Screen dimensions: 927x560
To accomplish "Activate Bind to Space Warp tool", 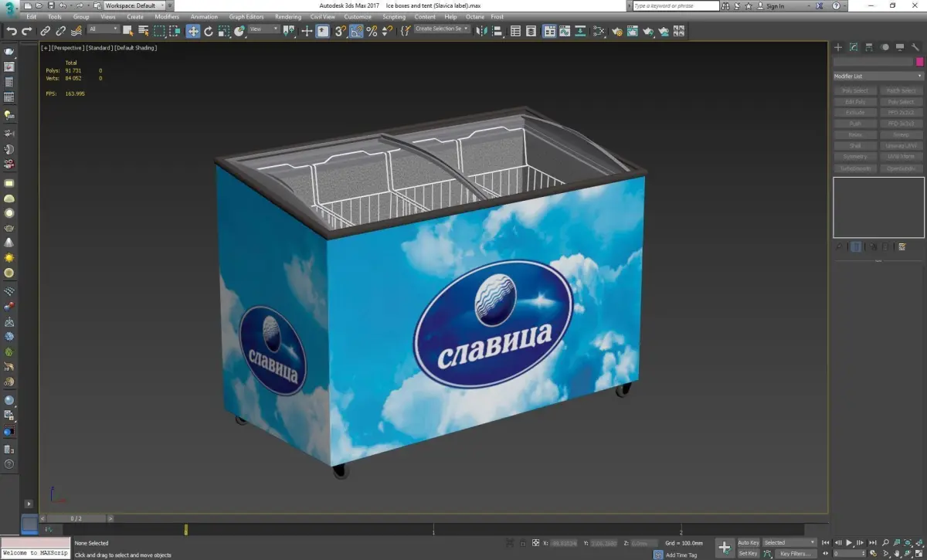I will (76, 32).
